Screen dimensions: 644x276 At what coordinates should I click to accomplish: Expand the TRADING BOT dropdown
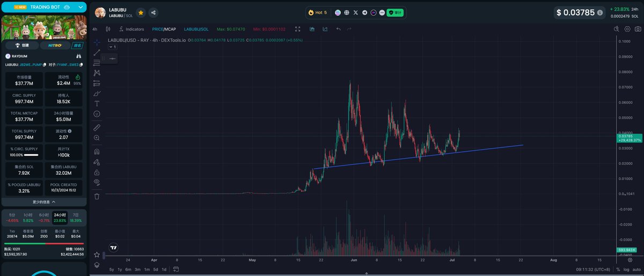[80, 8]
